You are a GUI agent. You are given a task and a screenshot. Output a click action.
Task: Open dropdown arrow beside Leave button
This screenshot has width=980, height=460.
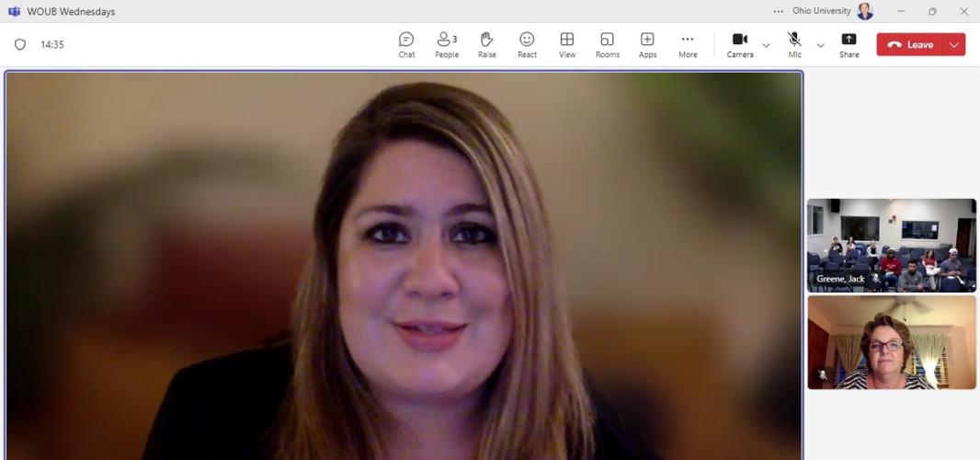click(954, 45)
